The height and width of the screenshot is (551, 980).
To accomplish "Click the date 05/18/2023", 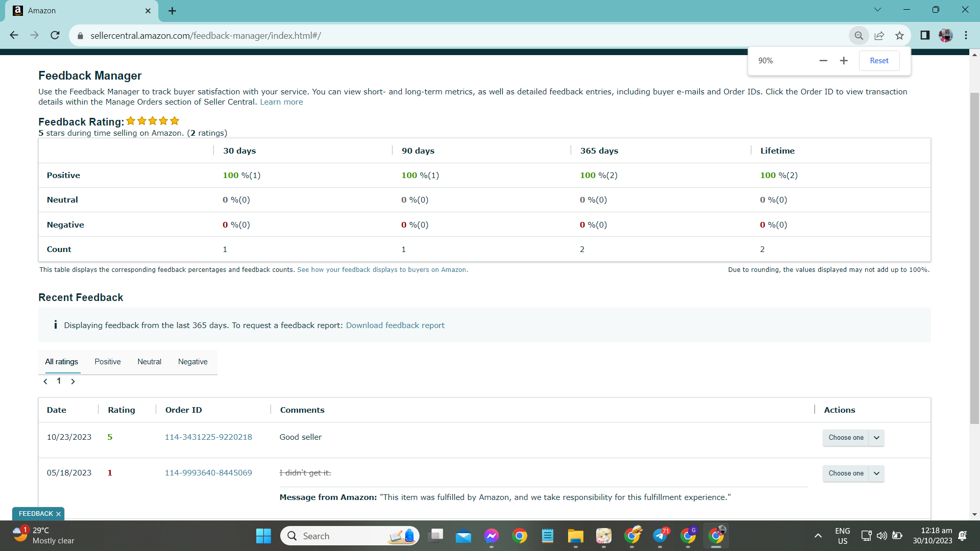I will [x=69, y=473].
